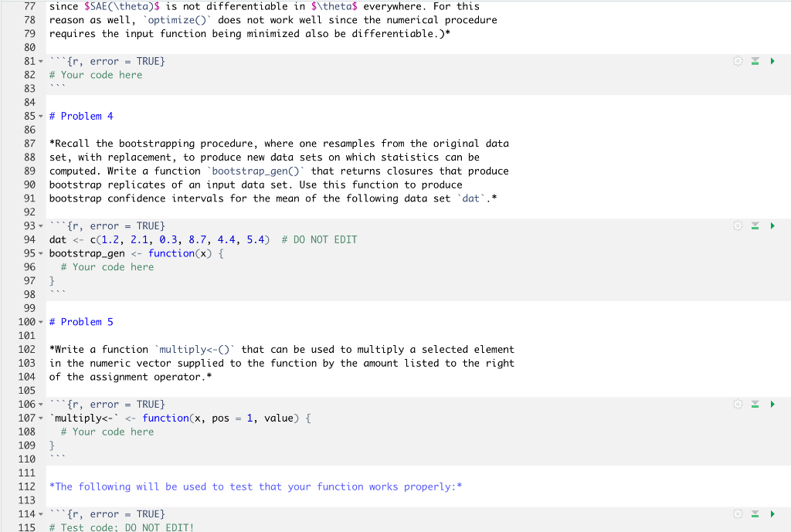
Task: Run the first error=TRUE code chunk
Action: (772, 61)
